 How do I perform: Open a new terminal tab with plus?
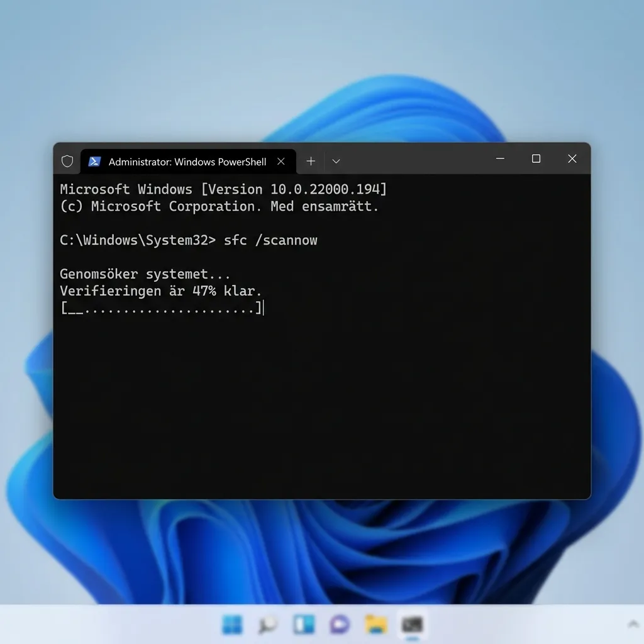pyautogui.click(x=311, y=162)
